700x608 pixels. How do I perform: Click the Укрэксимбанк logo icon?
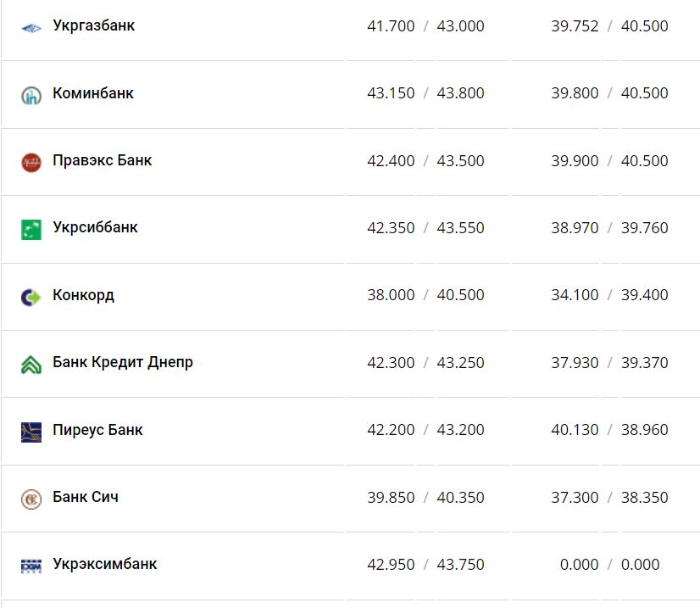[31, 566]
